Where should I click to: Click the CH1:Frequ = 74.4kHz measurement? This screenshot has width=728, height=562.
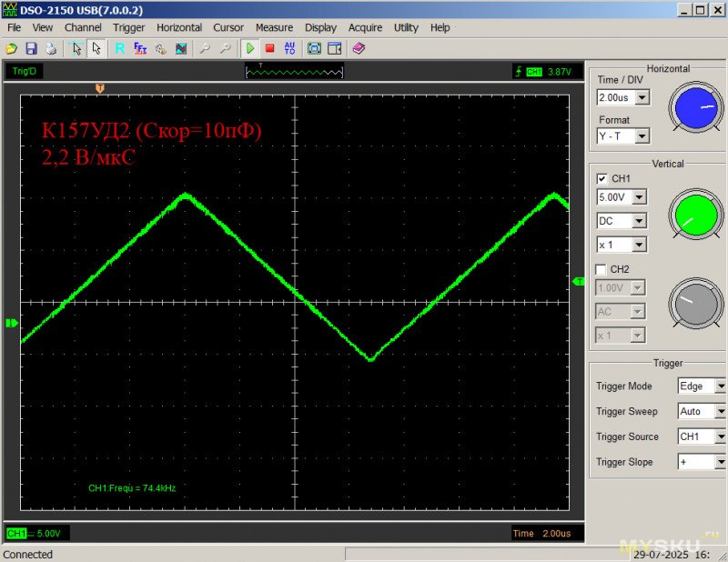pyautogui.click(x=132, y=488)
